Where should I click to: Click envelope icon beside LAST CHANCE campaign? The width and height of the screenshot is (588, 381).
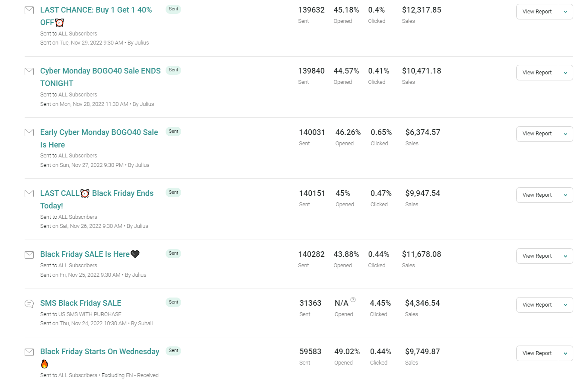pyautogui.click(x=29, y=10)
